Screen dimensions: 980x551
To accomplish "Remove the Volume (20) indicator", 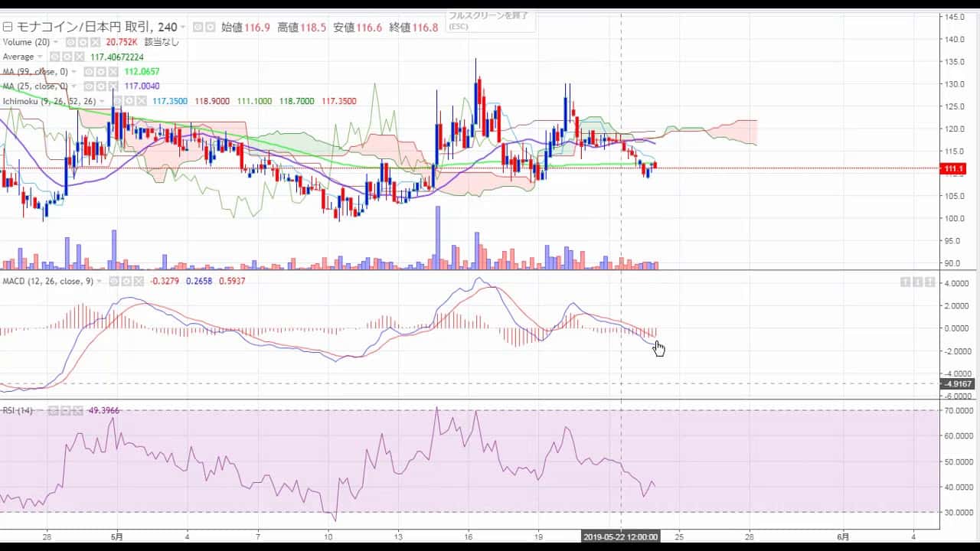I will tap(95, 42).
